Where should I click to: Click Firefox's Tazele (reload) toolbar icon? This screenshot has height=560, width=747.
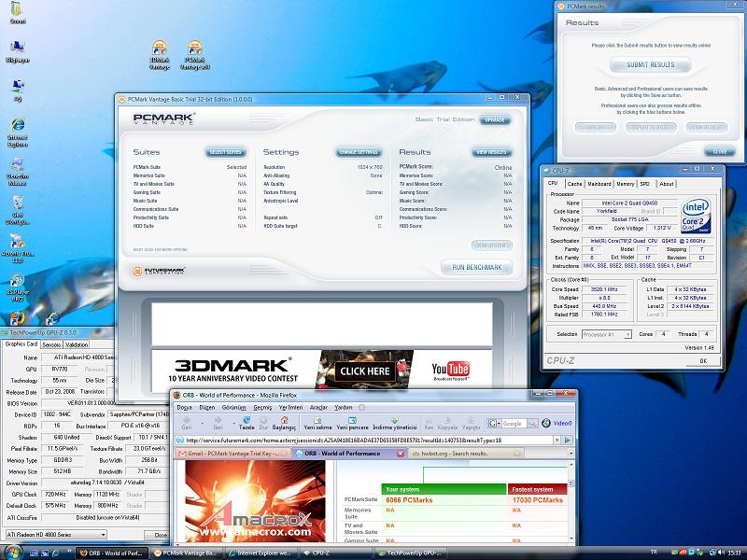(247, 423)
